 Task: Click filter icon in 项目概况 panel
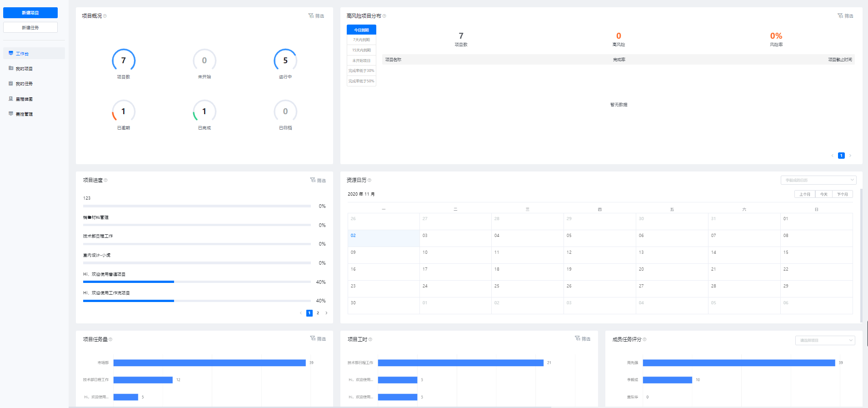[x=311, y=15]
